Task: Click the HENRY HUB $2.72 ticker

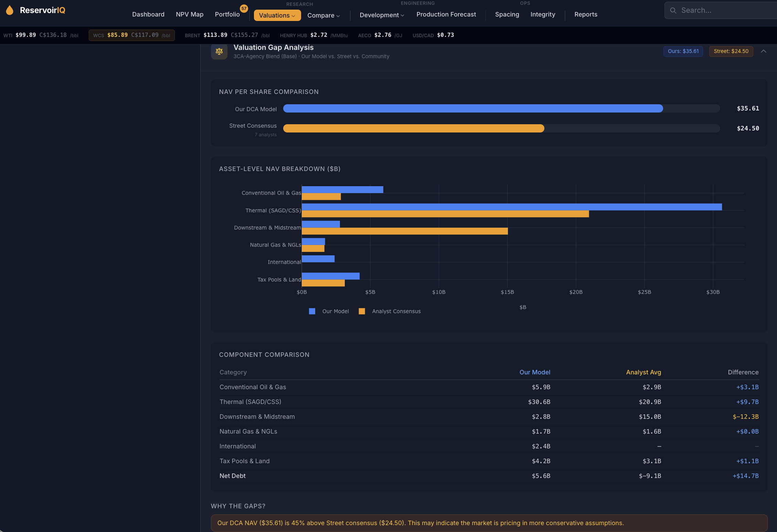Action: coord(314,35)
